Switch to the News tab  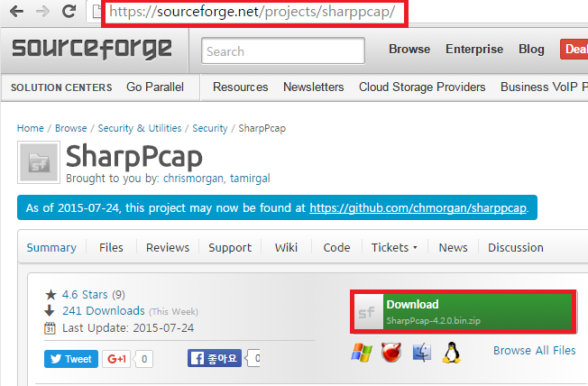[453, 248]
